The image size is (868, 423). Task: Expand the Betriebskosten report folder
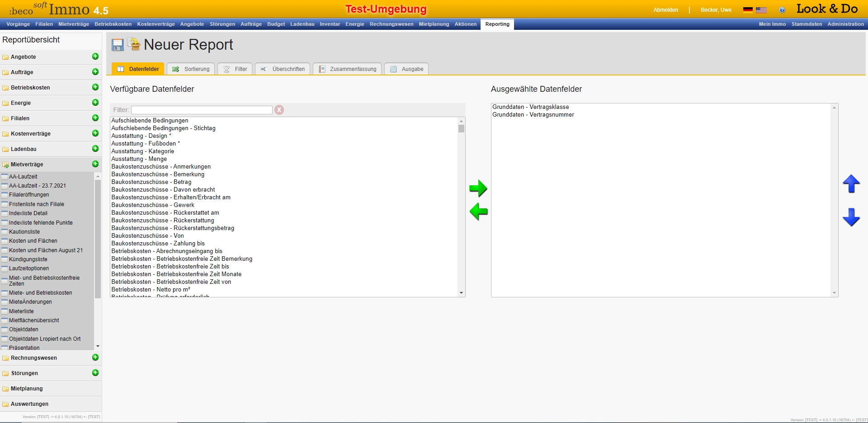pos(30,88)
